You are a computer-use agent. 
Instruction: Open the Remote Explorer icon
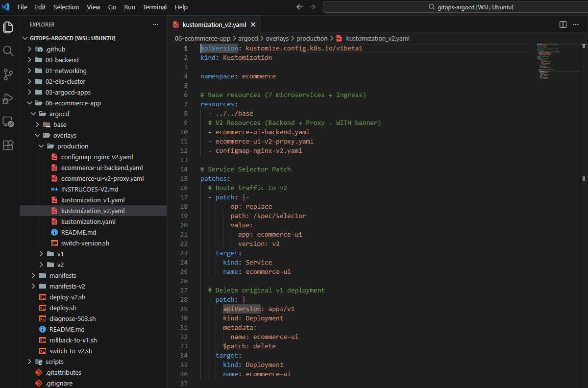click(x=8, y=122)
